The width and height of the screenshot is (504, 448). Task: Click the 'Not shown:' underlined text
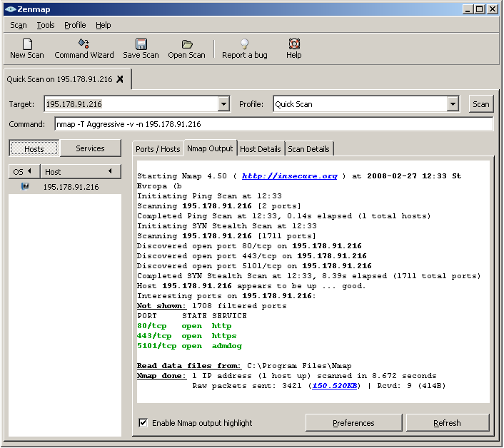[161, 306]
